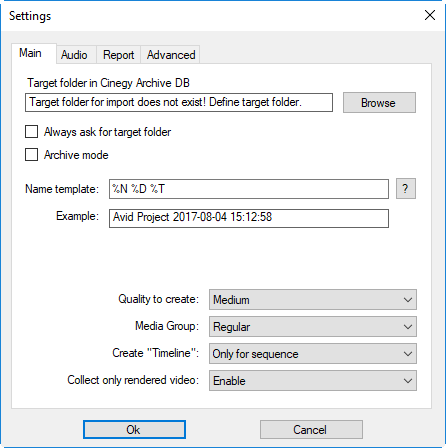Viewport: 446px width, 448px height.
Task: Click the Cancel button
Action: [x=311, y=429]
